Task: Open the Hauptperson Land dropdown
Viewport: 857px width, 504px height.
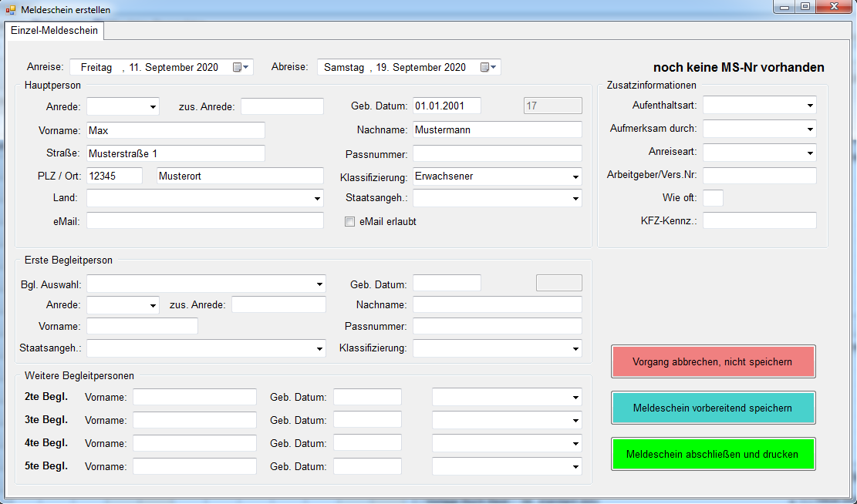Action: (317, 199)
